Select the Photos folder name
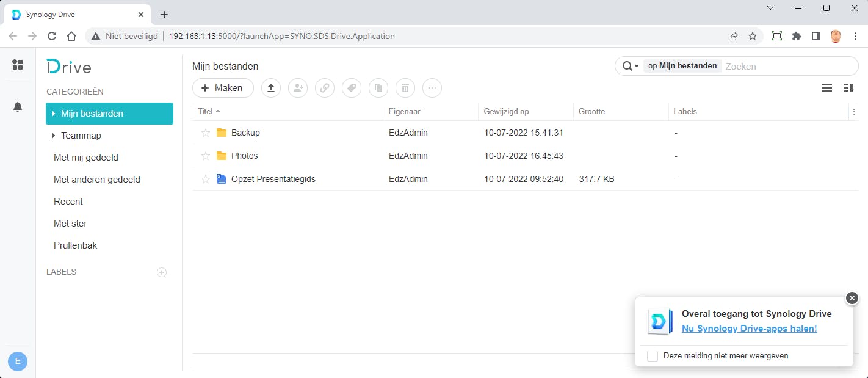The height and width of the screenshot is (378, 868). point(245,156)
